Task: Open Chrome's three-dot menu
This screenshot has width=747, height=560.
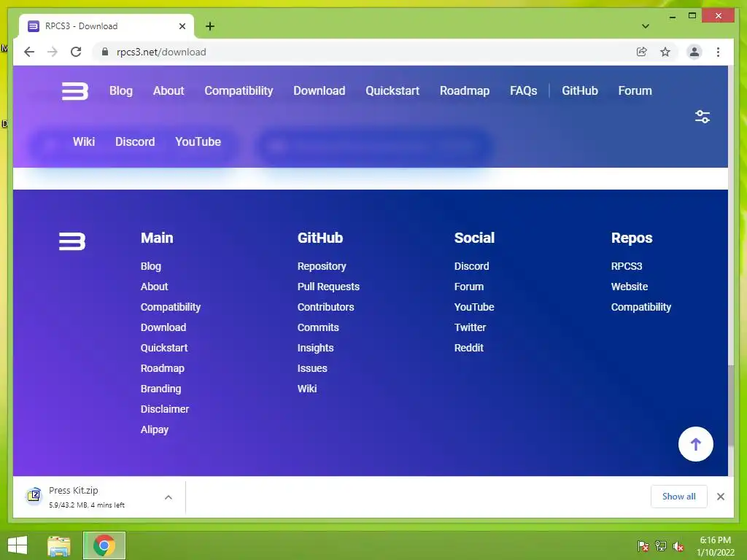Action: tap(718, 52)
